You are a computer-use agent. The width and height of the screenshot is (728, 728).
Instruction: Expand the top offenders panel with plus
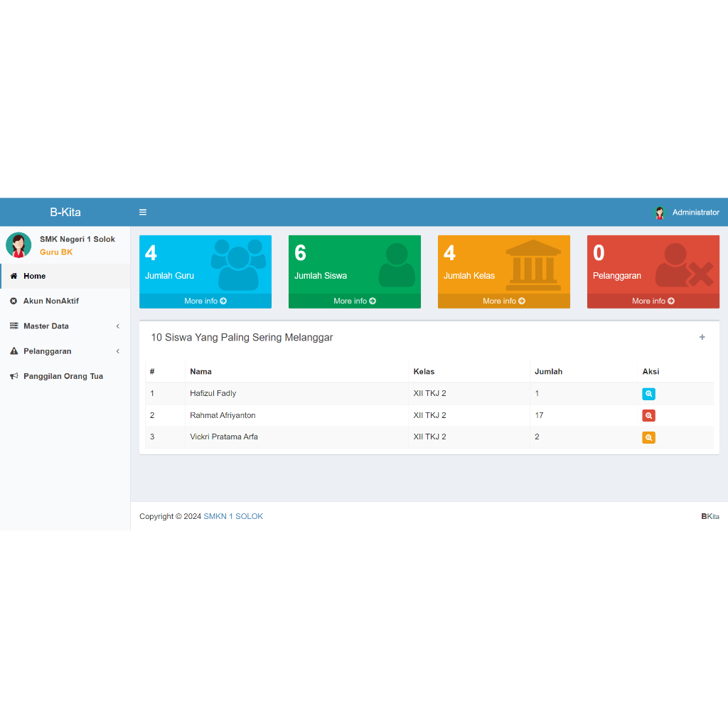pos(702,338)
